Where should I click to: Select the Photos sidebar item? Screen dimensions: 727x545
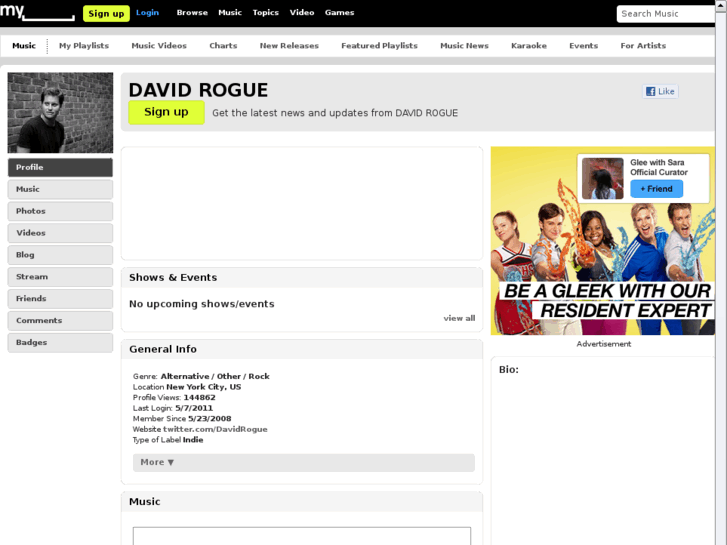[x=60, y=211]
